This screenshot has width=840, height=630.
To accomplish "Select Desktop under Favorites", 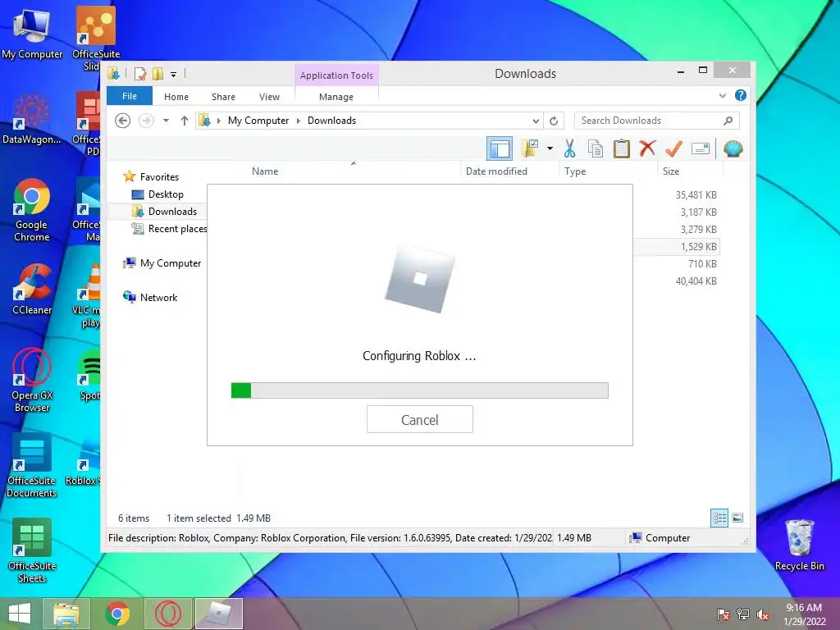I will point(166,194).
